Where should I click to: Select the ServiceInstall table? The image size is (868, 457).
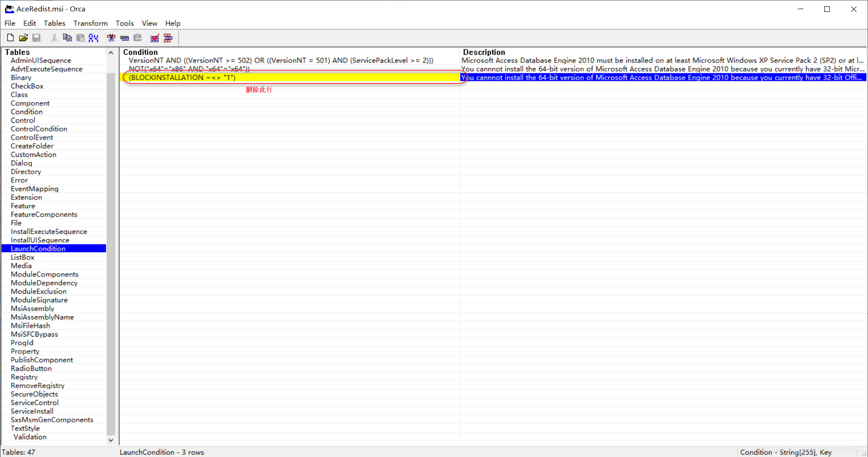32,411
